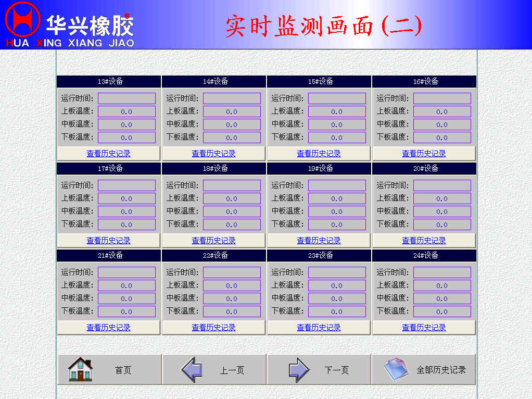
Task: Click 上板温度 value of 15#设备
Action: point(337,111)
